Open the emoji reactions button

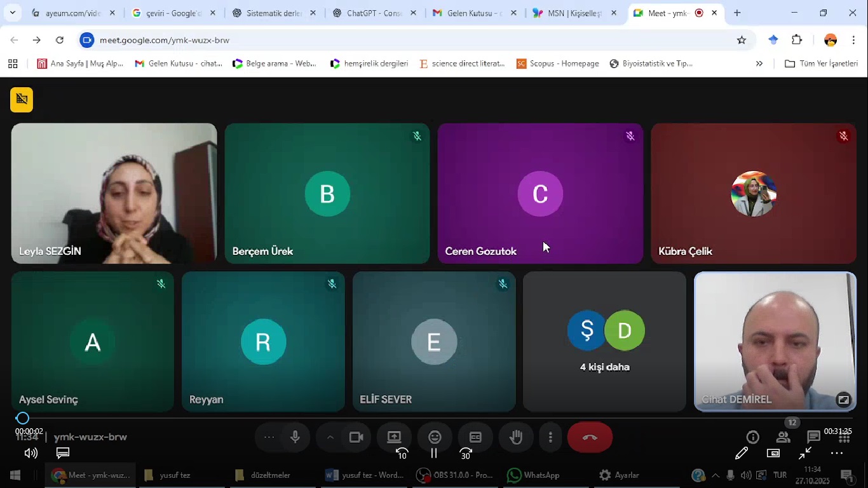435,437
